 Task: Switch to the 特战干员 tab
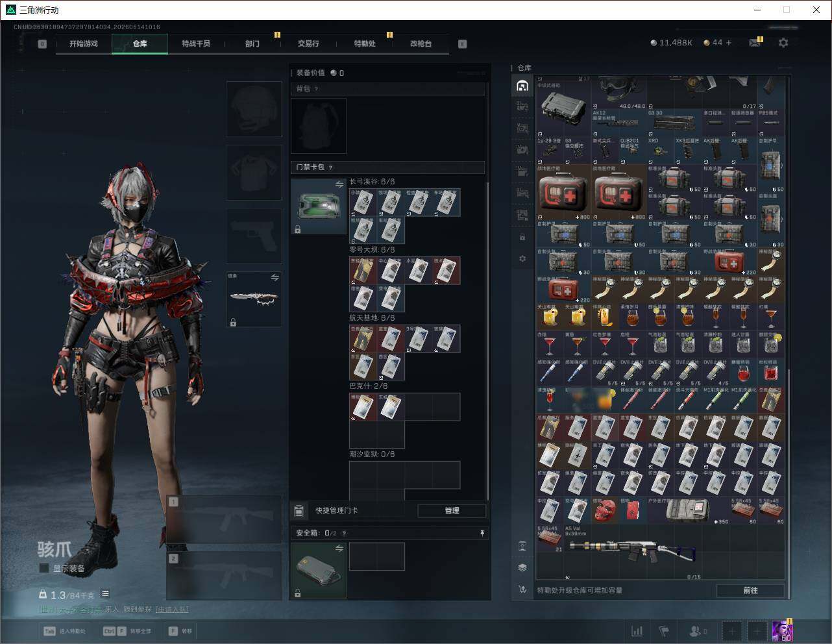point(196,43)
